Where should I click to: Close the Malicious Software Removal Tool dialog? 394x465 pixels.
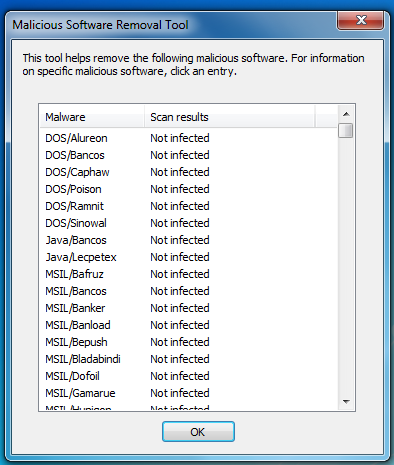pyautogui.click(x=361, y=20)
